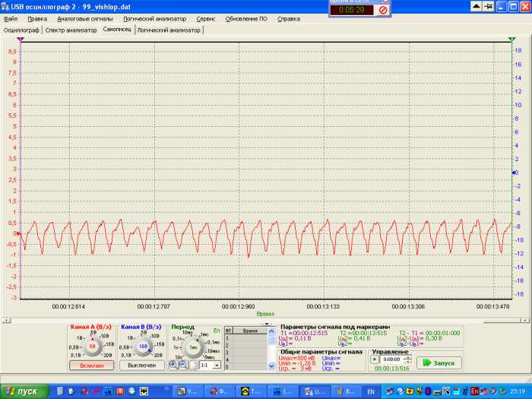The height and width of the screenshot is (399, 532).
Task: Click the Канал А voltage knob
Action: click(x=92, y=347)
